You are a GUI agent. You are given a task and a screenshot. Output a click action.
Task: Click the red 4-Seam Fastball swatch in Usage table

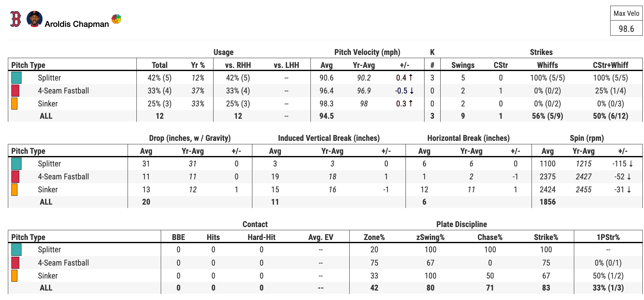[x=15, y=91]
